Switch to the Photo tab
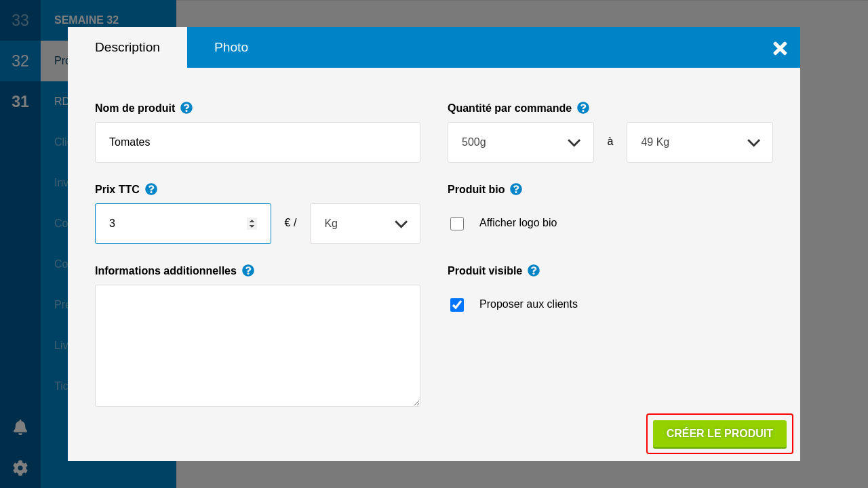The image size is (868, 488). (x=231, y=47)
